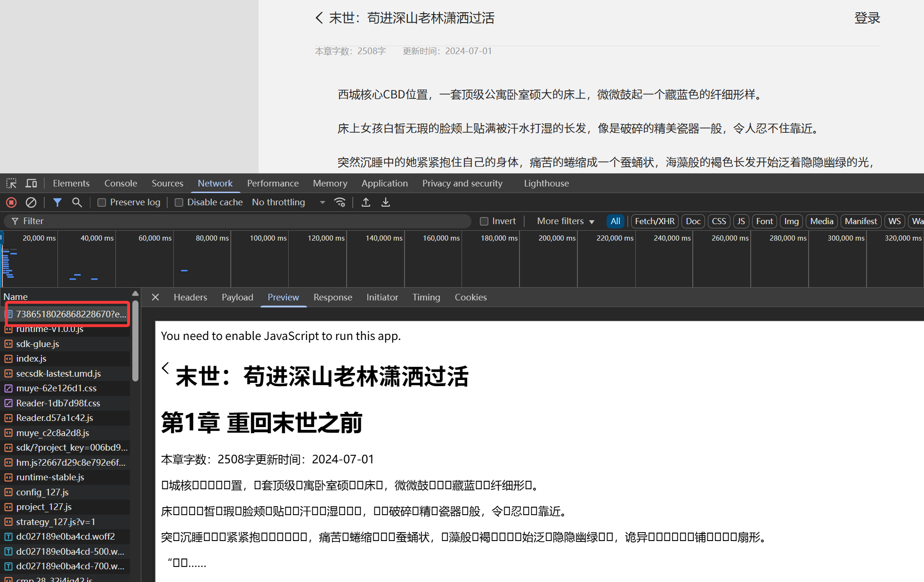This screenshot has width=924, height=582.
Task: Enable the Preserve log checkbox
Action: [x=101, y=202]
